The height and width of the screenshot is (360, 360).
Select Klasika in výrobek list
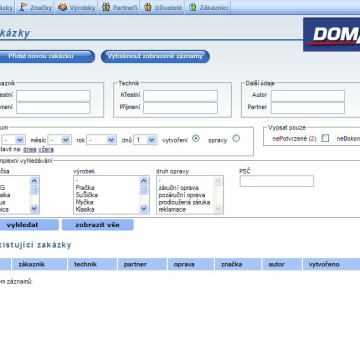click(x=85, y=210)
